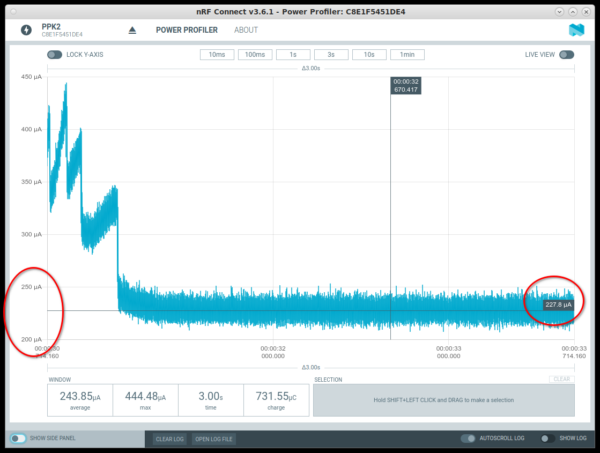Set time window to 10ms
600x453 pixels.
217,54
